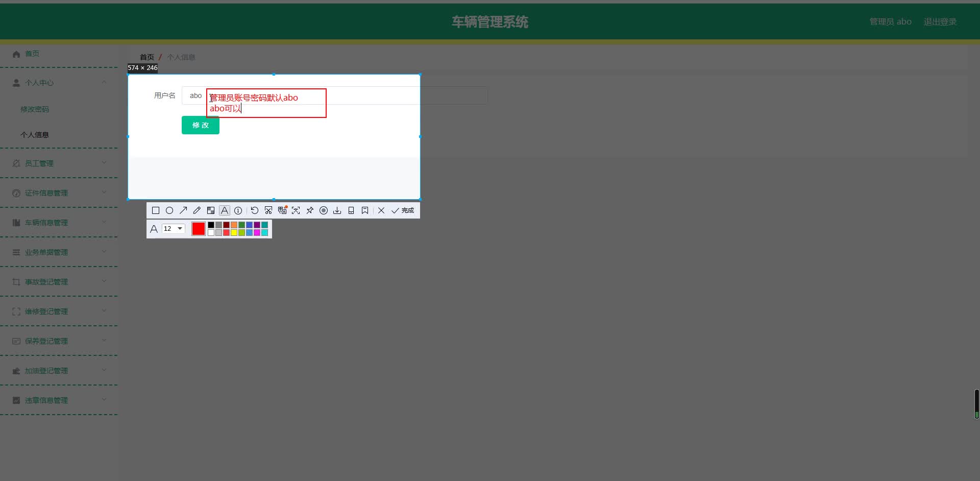Expand the 车辆信息管理 menu
This screenshot has width=980, height=481.
click(59, 223)
